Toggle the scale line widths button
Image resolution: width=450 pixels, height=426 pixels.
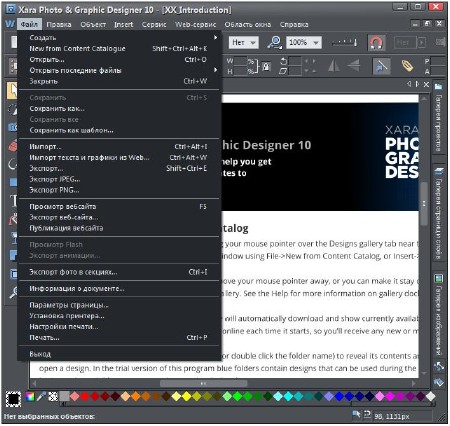(381, 66)
